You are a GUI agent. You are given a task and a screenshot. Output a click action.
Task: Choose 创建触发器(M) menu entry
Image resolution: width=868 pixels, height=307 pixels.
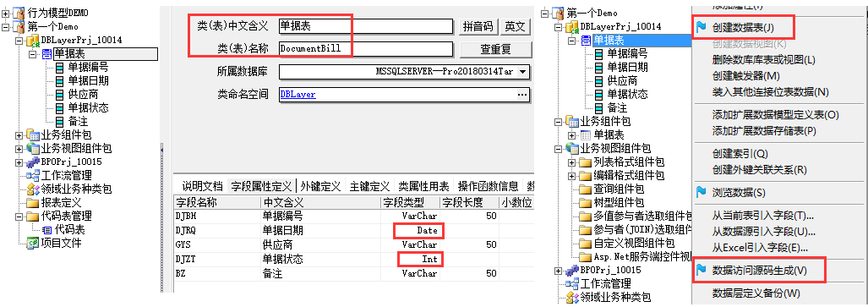click(x=745, y=75)
